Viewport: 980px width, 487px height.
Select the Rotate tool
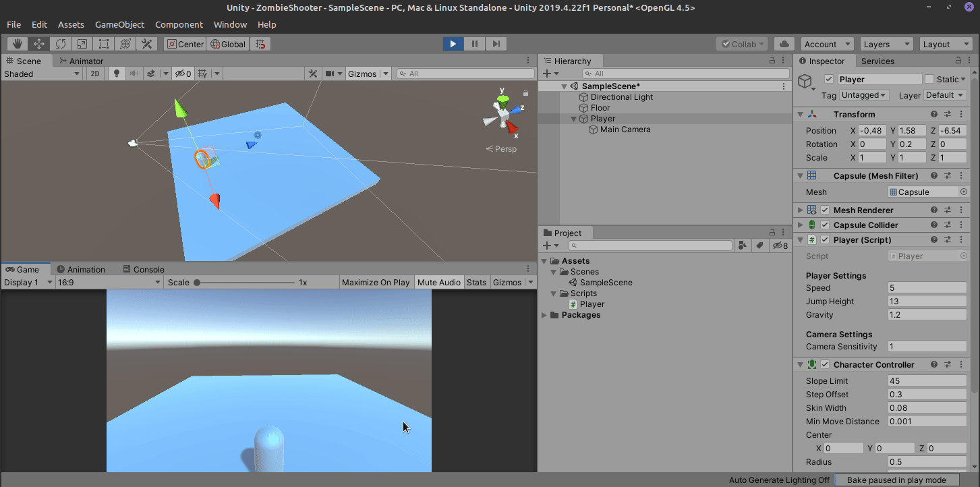point(61,44)
